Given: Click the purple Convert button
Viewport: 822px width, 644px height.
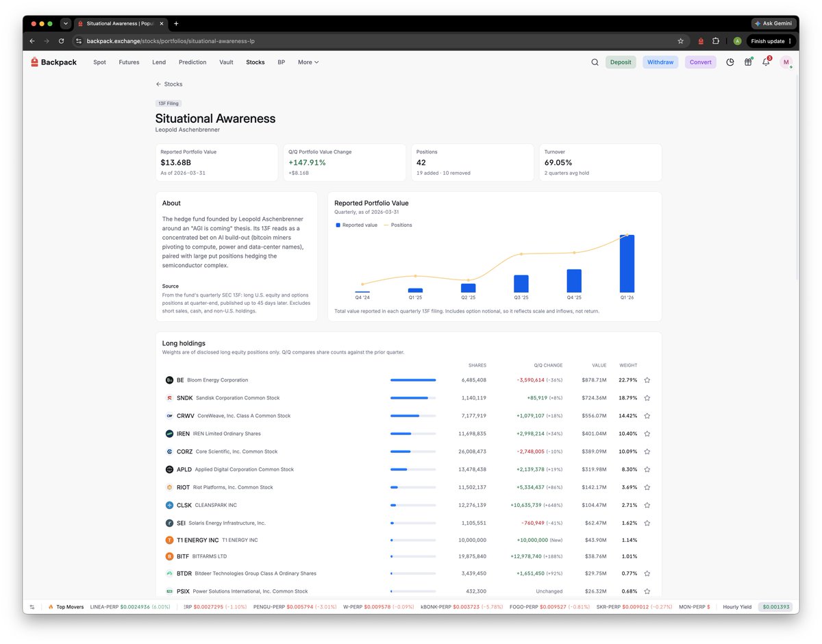Looking at the screenshot, I should 700,62.
